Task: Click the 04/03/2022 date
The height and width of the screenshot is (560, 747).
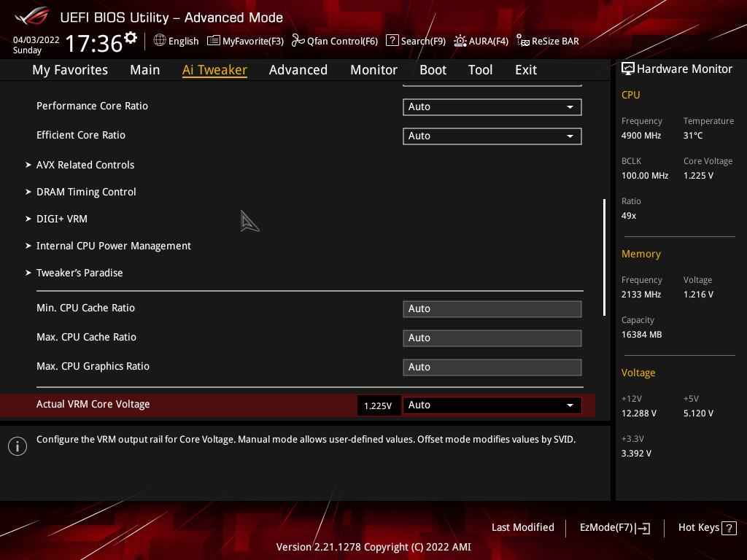Action: click(x=36, y=40)
